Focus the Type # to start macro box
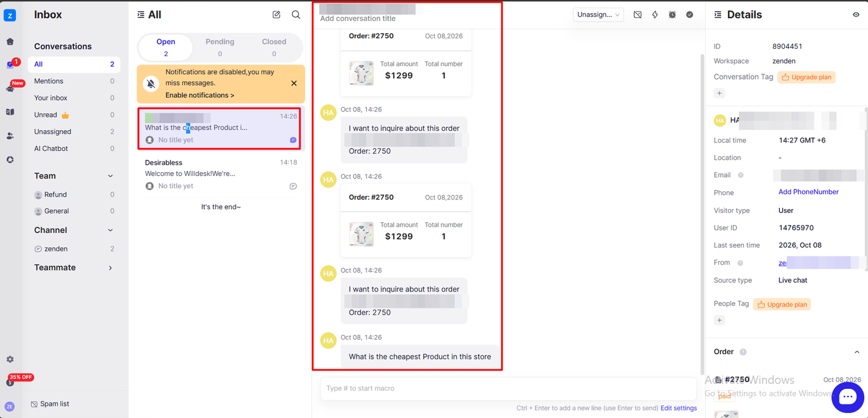This screenshot has height=418, width=868. [x=508, y=388]
